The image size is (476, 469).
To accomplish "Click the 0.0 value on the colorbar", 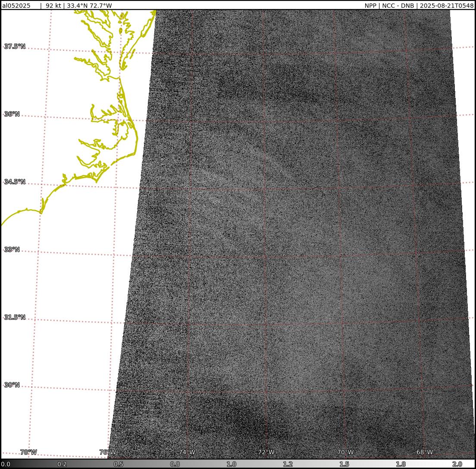I will click(x=6, y=464).
